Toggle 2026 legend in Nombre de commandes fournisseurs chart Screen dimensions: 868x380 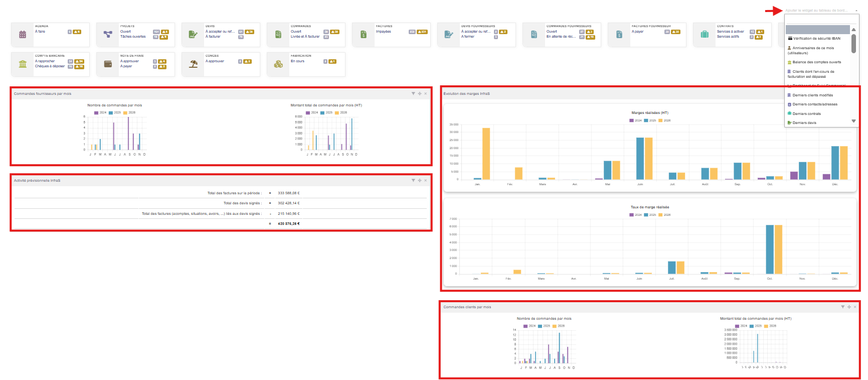coord(129,112)
